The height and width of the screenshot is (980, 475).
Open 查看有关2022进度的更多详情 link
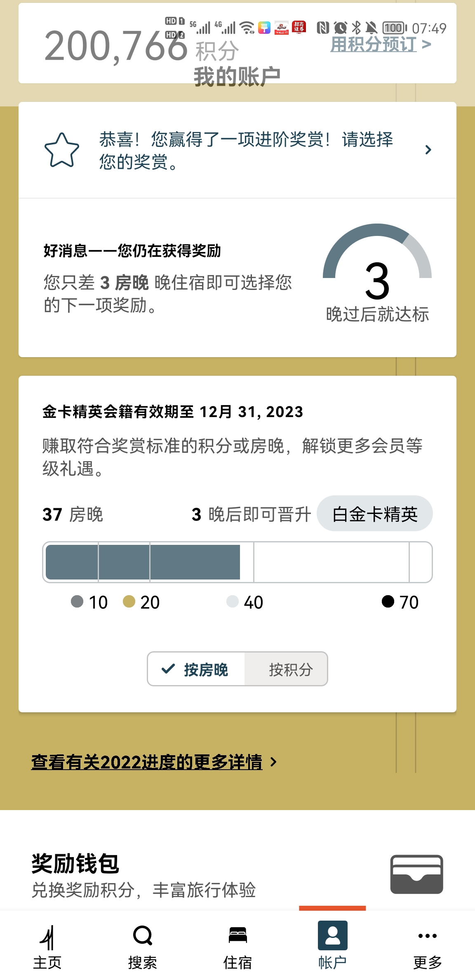(147, 762)
